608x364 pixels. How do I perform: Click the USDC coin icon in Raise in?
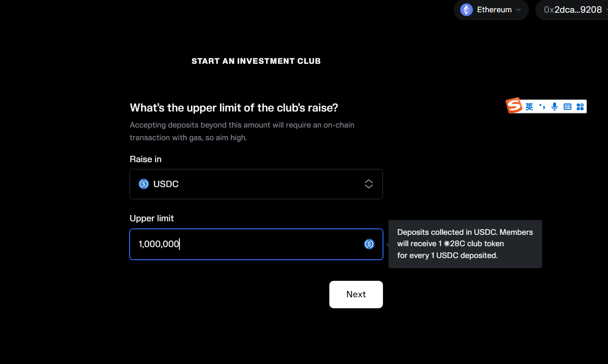pos(144,184)
